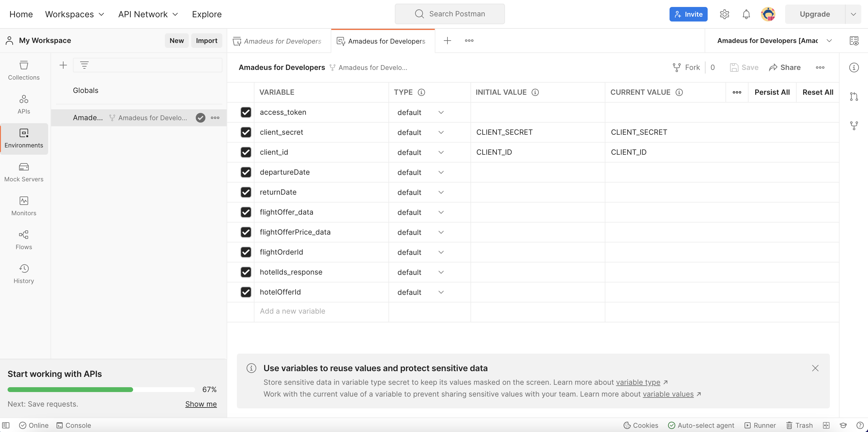
Task: Expand the Workspaces menu
Action: [x=74, y=14]
